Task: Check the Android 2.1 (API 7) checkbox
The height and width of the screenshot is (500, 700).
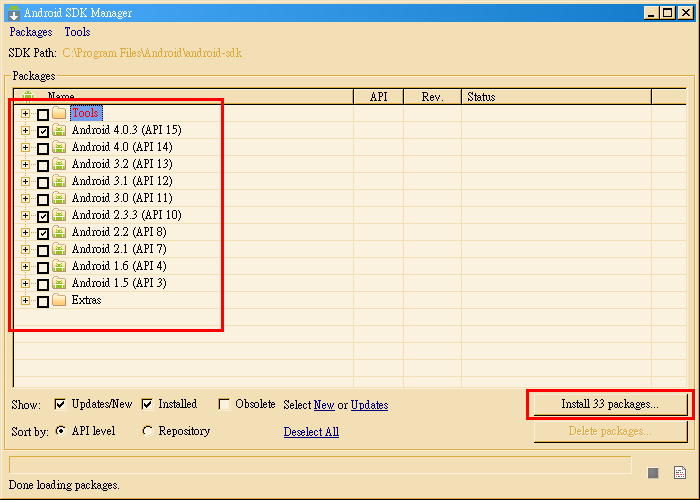Action: pyautogui.click(x=43, y=250)
